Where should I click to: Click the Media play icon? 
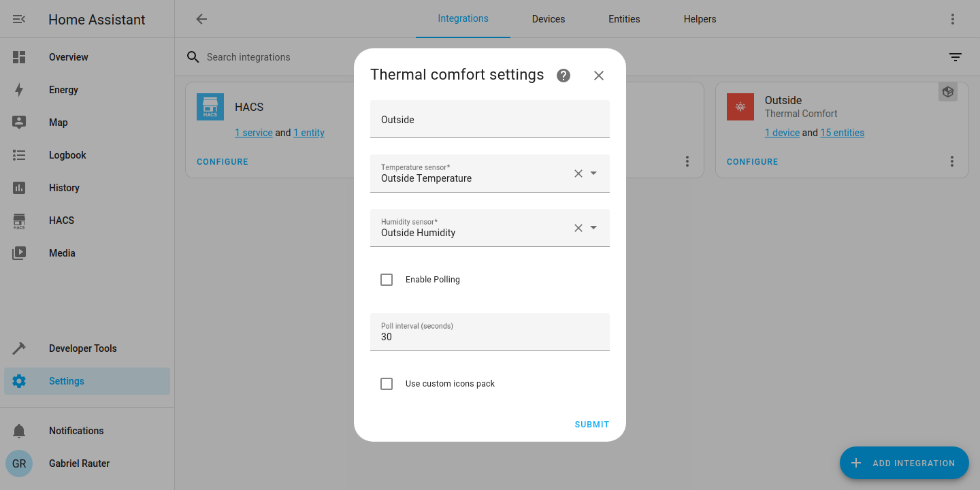19,253
